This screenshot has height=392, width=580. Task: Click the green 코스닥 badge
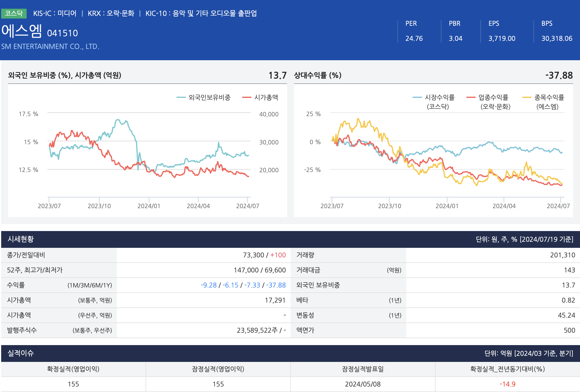click(14, 13)
